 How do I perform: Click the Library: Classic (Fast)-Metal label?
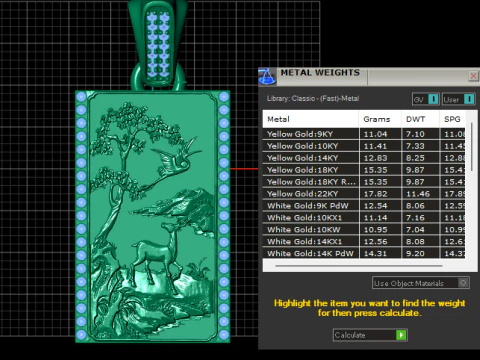pyautogui.click(x=313, y=99)
